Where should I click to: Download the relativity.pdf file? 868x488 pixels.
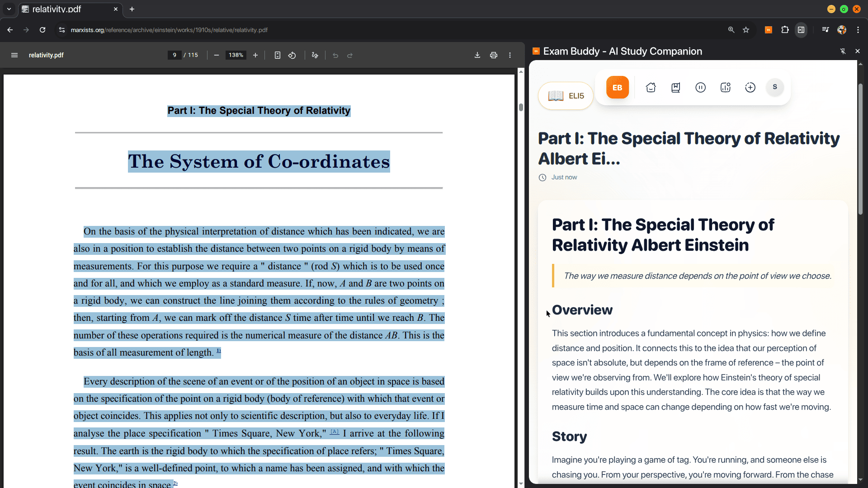(477, 55)
